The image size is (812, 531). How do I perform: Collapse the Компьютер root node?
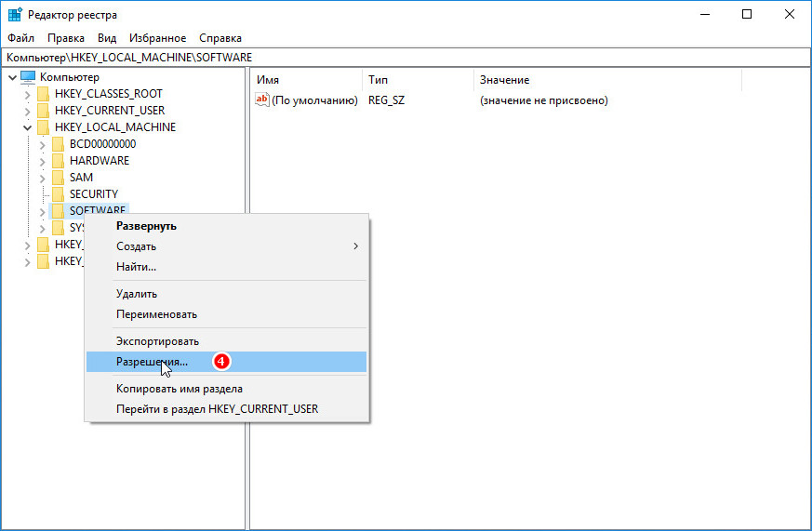click(12, 77)
